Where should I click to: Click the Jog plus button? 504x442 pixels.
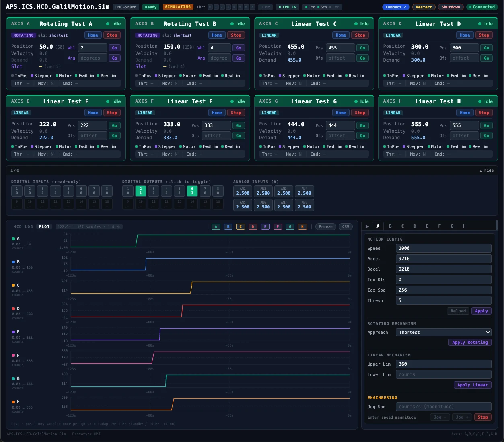pos(462,417)
